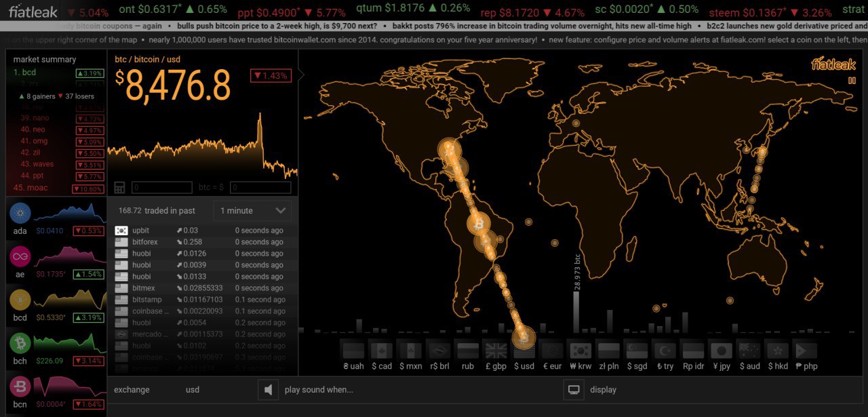Click the bitstamp trade row
This screenshot has height=417, width=868.
tap(203, 300)
